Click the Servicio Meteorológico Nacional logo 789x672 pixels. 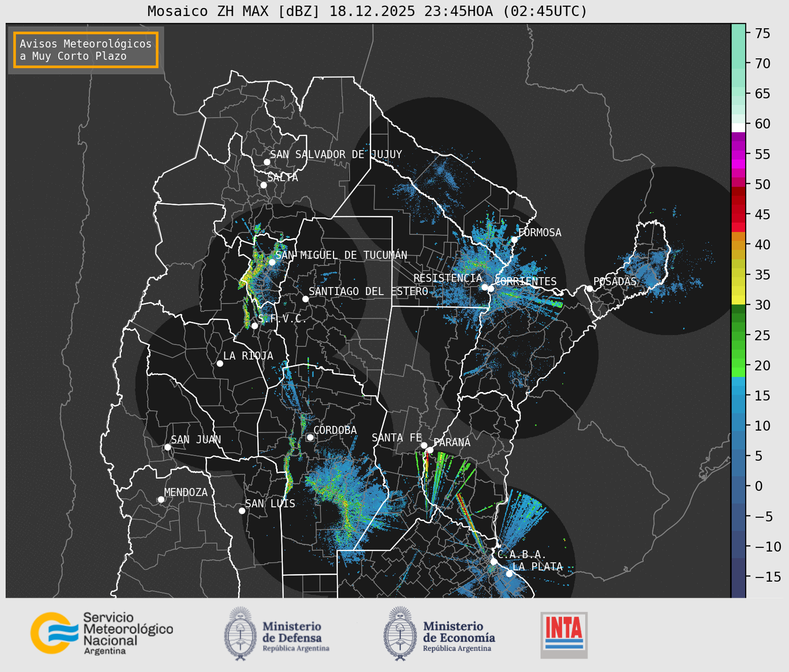pyautogui.click(x=102, y=633)
